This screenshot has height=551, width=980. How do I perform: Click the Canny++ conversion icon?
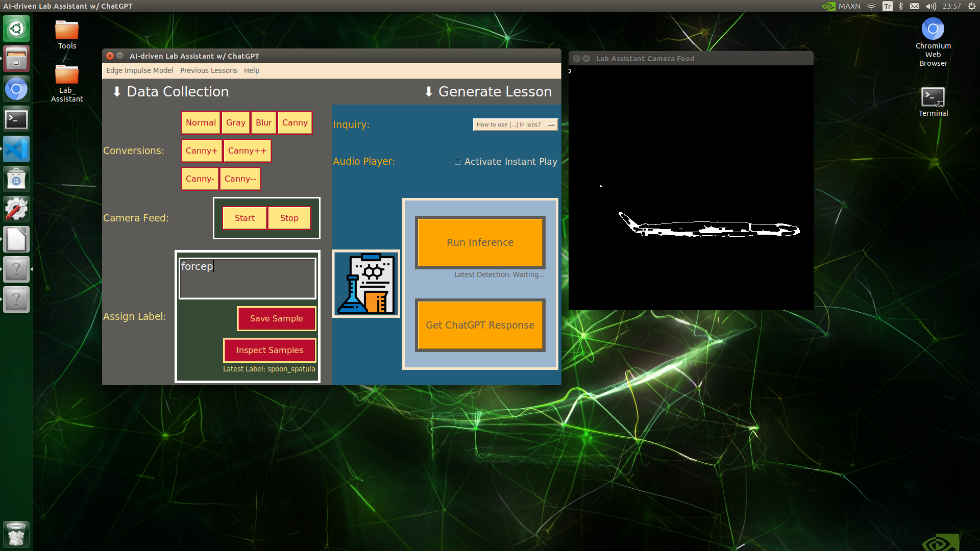coord(246,150)
